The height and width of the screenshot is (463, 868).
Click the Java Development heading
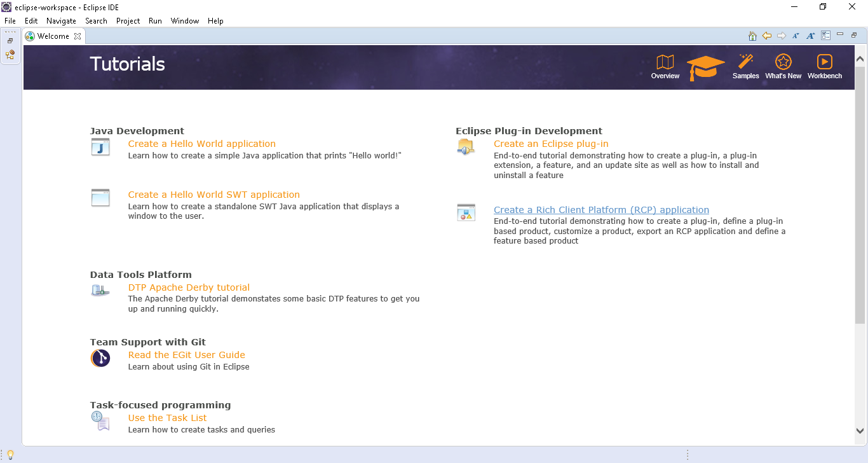(137, 131)
